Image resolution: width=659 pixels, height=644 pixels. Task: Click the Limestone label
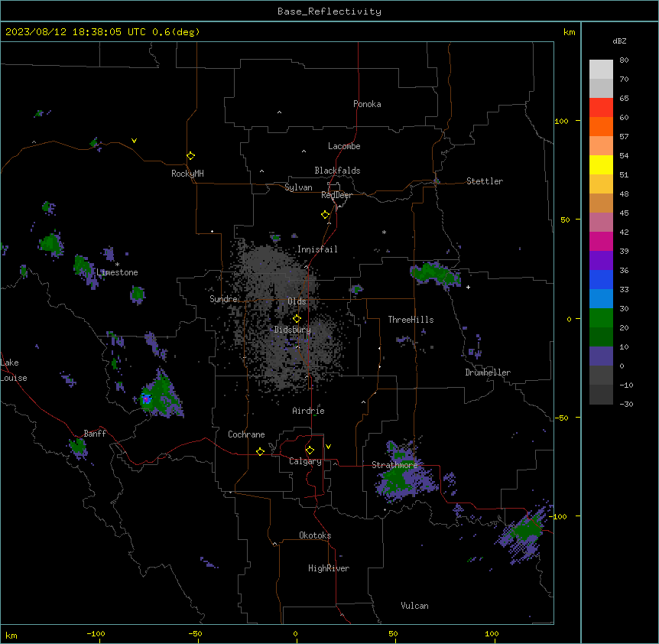click(117, 272)
